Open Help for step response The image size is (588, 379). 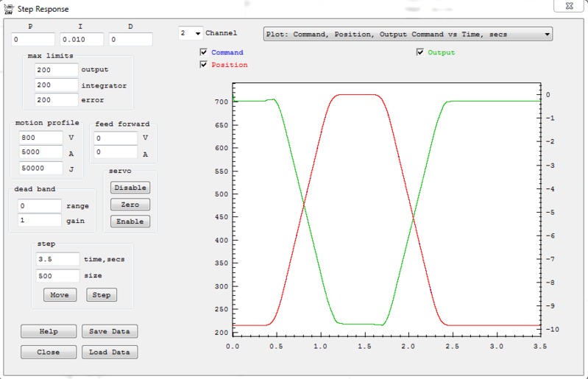click(48, 331)
